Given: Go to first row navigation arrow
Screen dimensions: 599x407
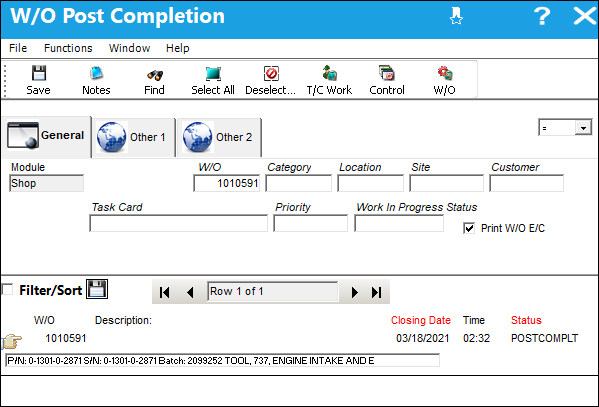Looking at the screenshot, I should coord(165,292).
